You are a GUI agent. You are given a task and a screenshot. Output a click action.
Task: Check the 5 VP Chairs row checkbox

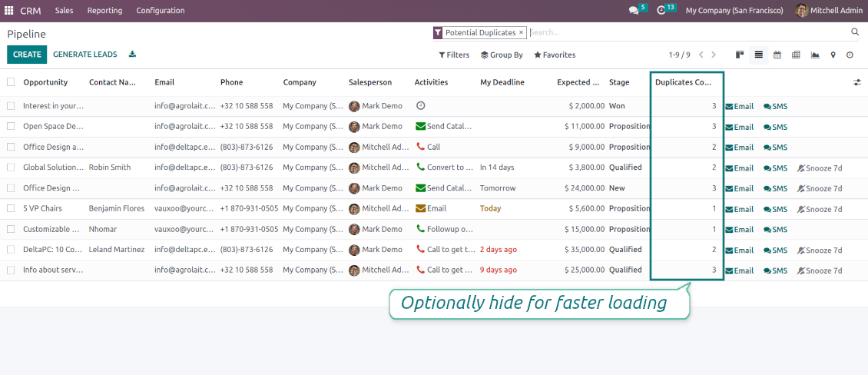[x=11, y=208]
